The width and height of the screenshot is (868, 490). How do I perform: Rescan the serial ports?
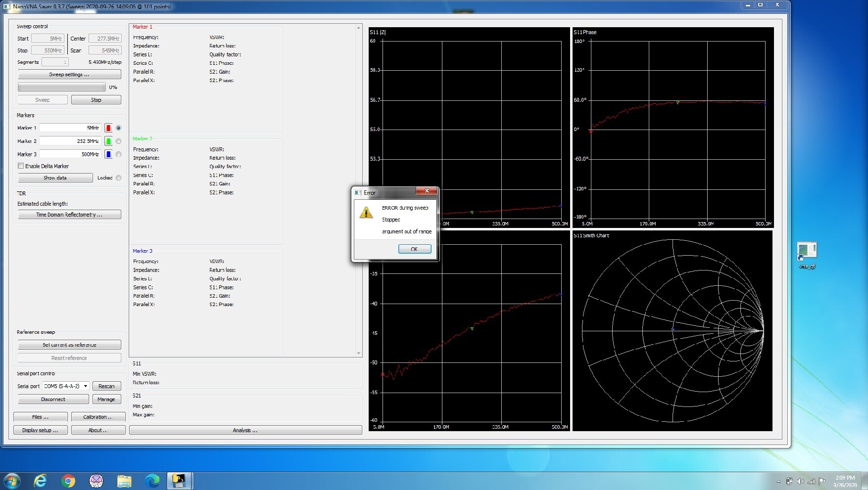[x=106, y=386]
